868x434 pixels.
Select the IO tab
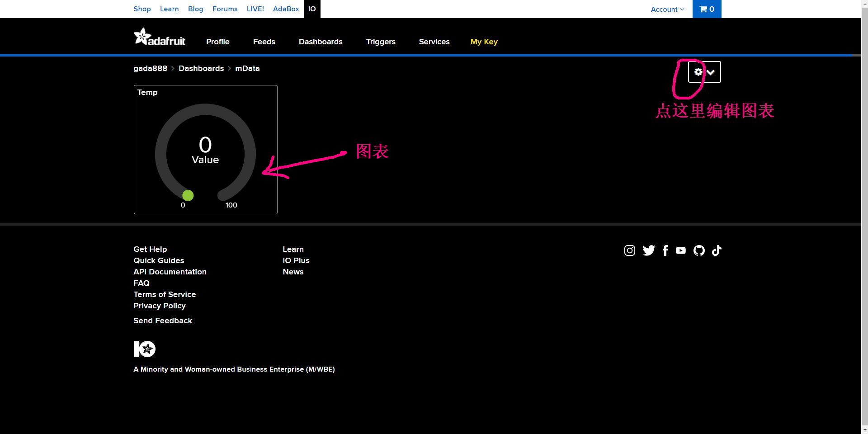coord(312,9)
